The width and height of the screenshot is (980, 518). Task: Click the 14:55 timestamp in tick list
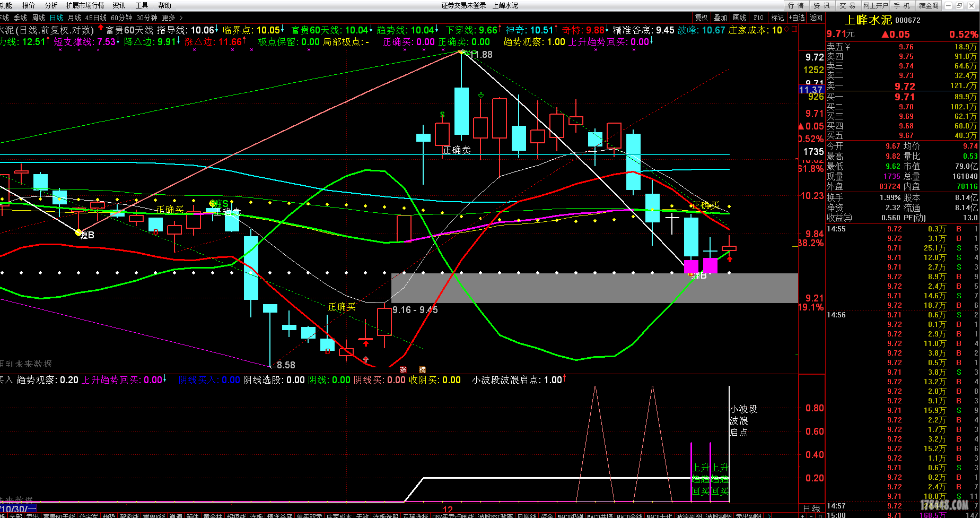(x=836, y=229)
